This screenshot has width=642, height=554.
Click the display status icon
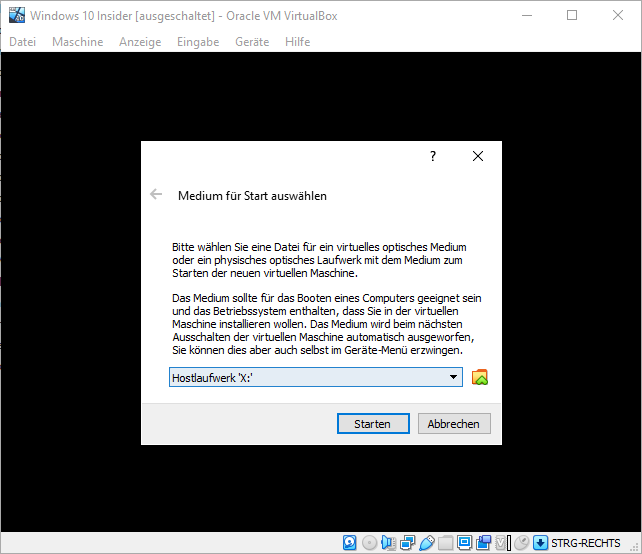[x=465, y=543]
